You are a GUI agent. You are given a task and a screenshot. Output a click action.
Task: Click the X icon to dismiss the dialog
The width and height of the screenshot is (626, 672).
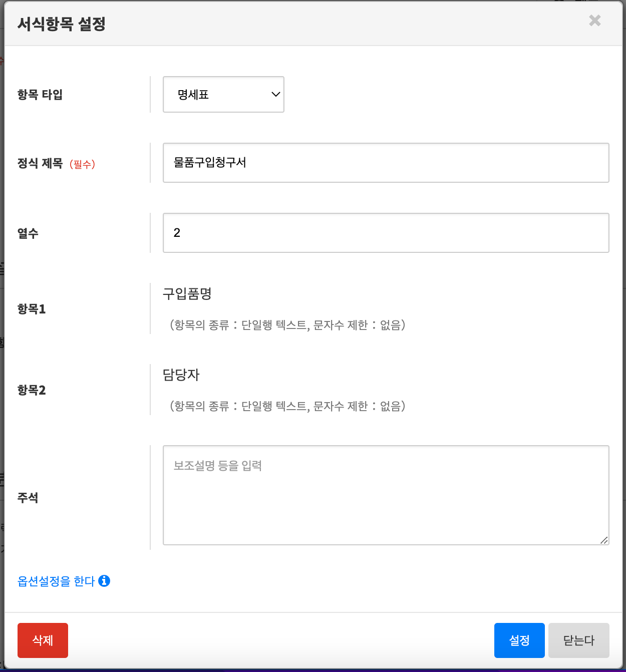594,21
